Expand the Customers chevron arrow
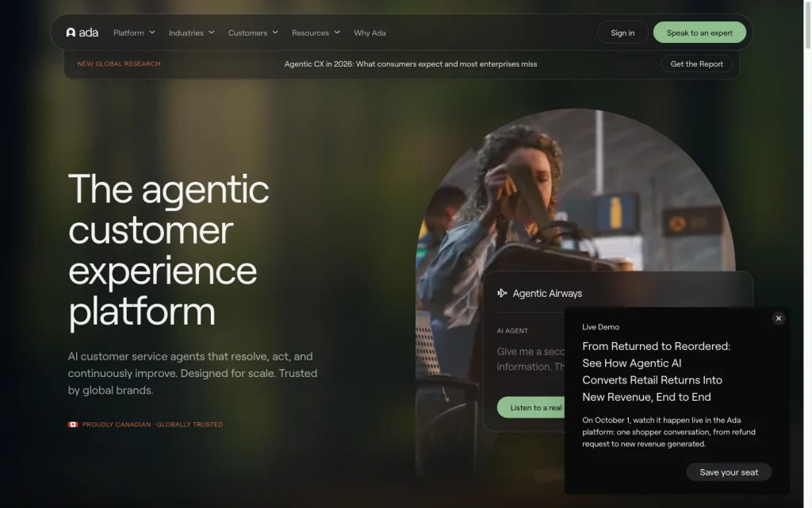 tap(275, 32)
